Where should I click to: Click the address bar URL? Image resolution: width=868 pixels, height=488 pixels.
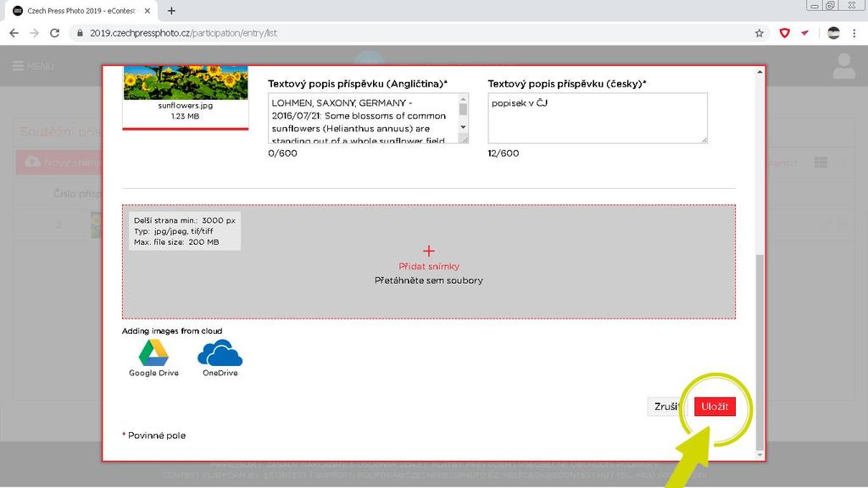pos(183,33)
